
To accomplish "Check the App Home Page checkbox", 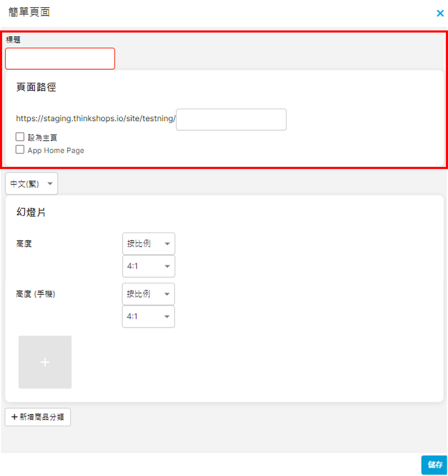I will click(20, 149).
